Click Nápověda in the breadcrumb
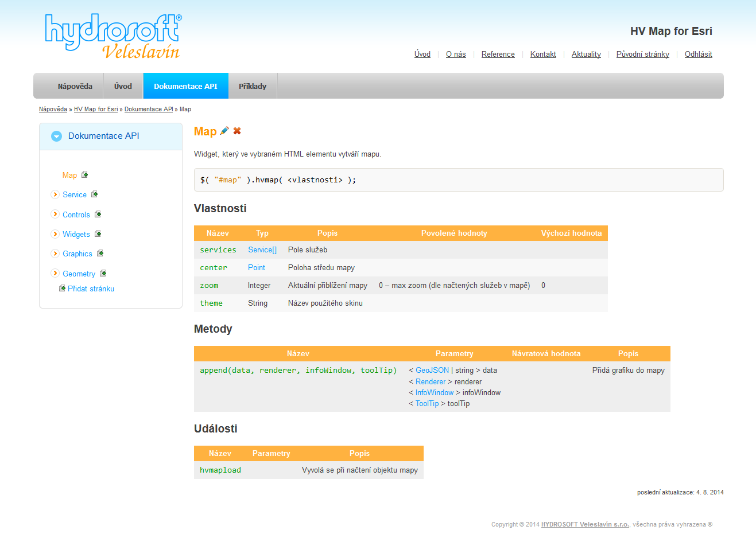This screenshot has width=756, height=534. coord(53,109)
